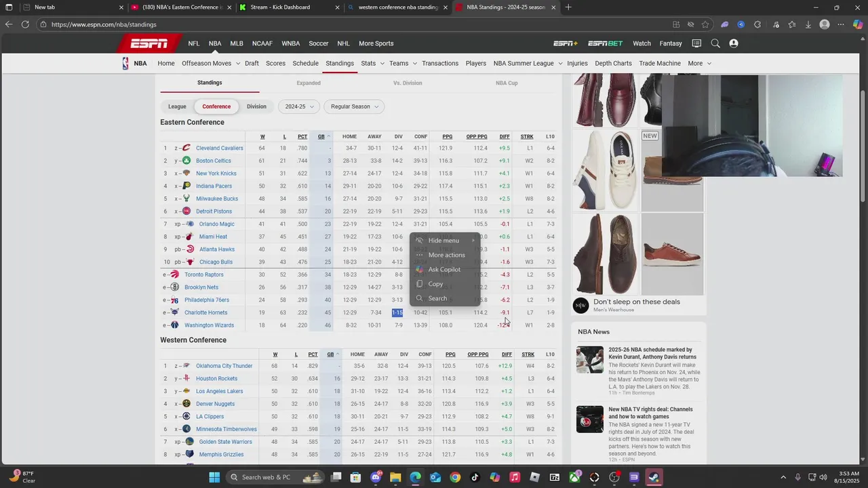Image resolution: width=868 pixels, height=488 pixels.
Task: Go to Schedule in NBA navigation
Action: point(305,64)
